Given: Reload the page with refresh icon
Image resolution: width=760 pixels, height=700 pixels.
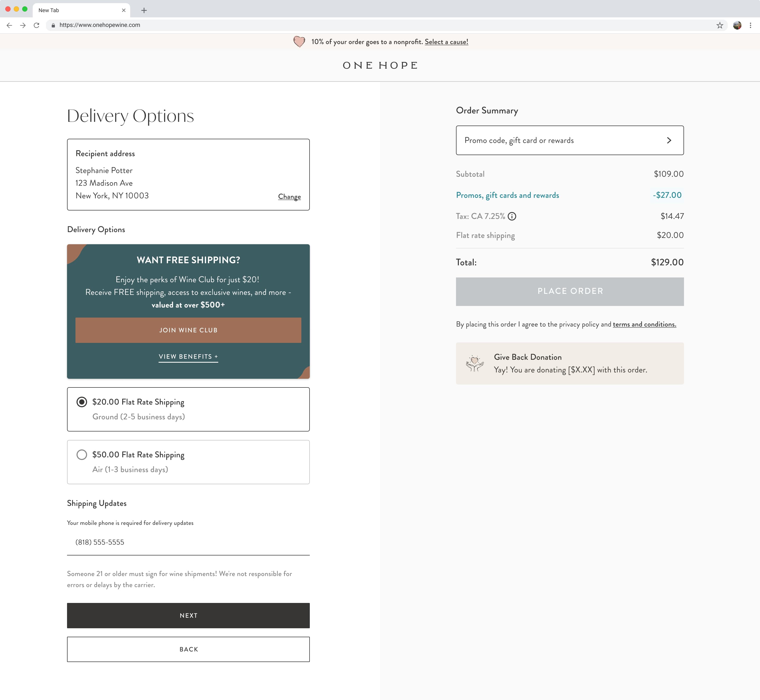Looking at the screenshot, I should click(36, 25).
